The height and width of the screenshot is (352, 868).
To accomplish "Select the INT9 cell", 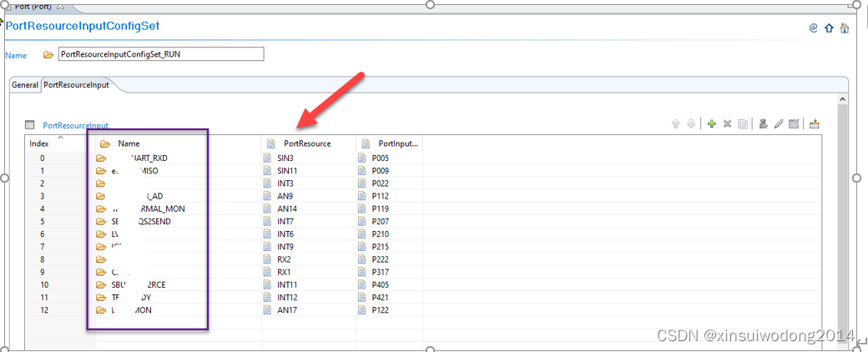I will (285, 247).
